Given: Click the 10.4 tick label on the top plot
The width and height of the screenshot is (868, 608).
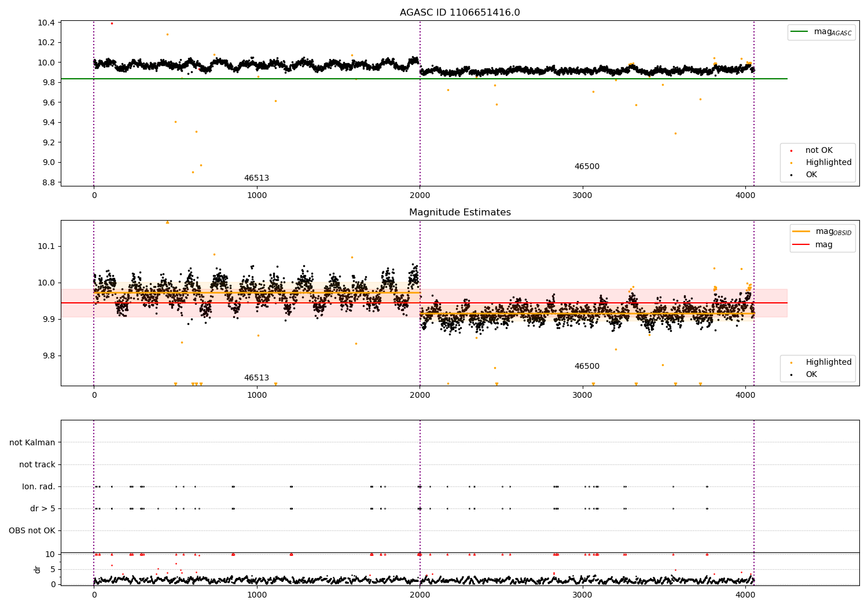Looking at the screenshot, I should [x=46, y=23].
